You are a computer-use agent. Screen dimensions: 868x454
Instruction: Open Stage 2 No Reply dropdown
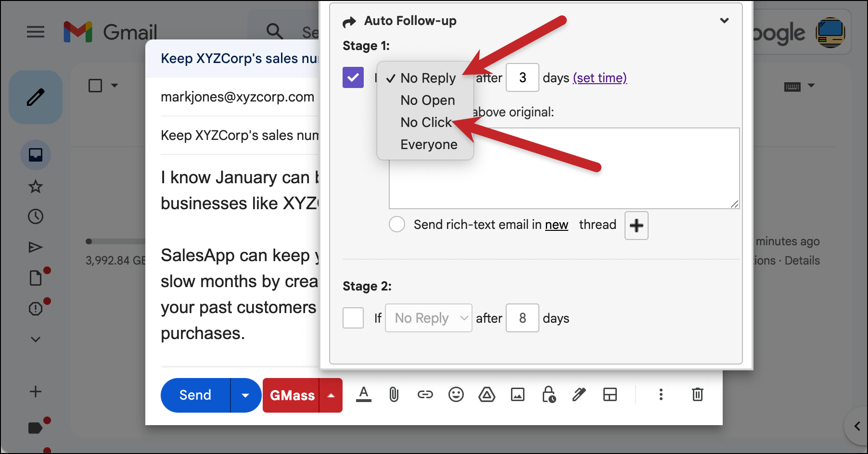(x=429, y=318)
